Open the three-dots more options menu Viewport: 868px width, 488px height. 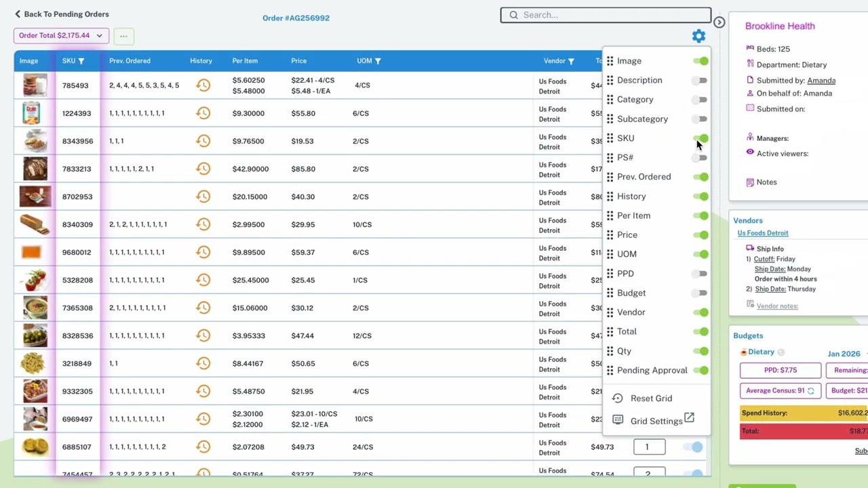[x=123, y=36]
